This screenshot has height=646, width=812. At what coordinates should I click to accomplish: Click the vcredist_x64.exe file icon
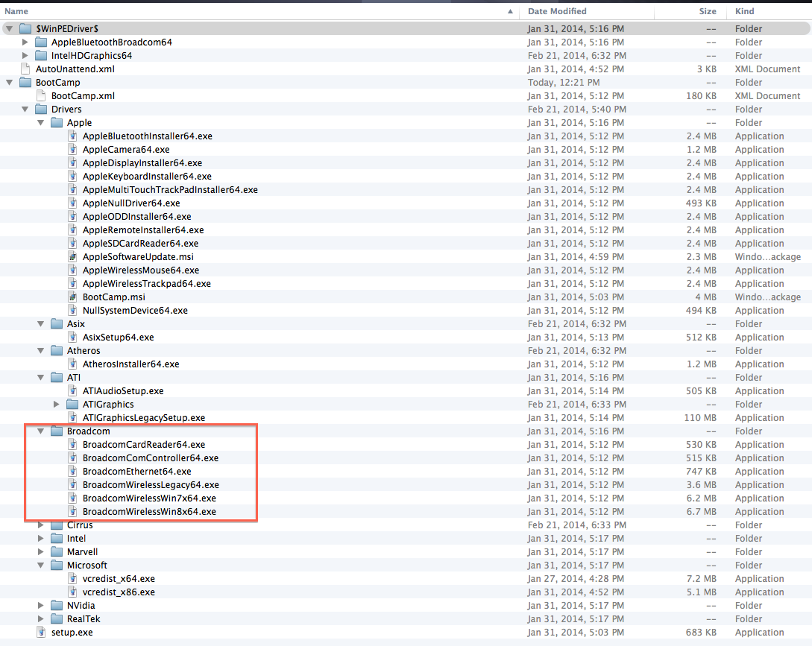[x=73, y=579]
